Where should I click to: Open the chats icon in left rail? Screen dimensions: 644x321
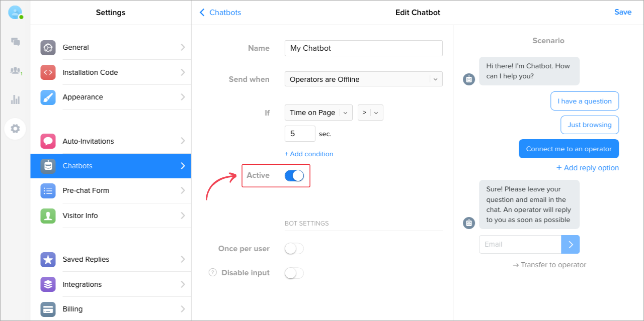(x=15, y=42)
